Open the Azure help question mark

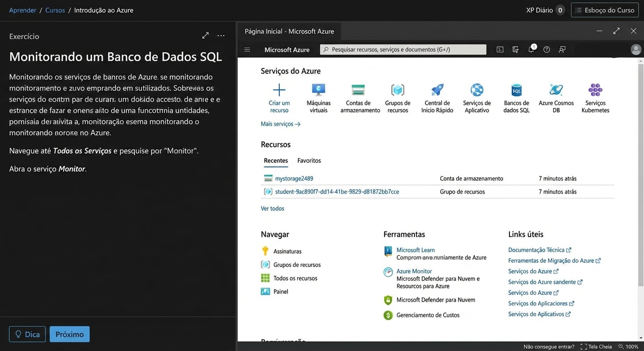(x=547, y=49)
